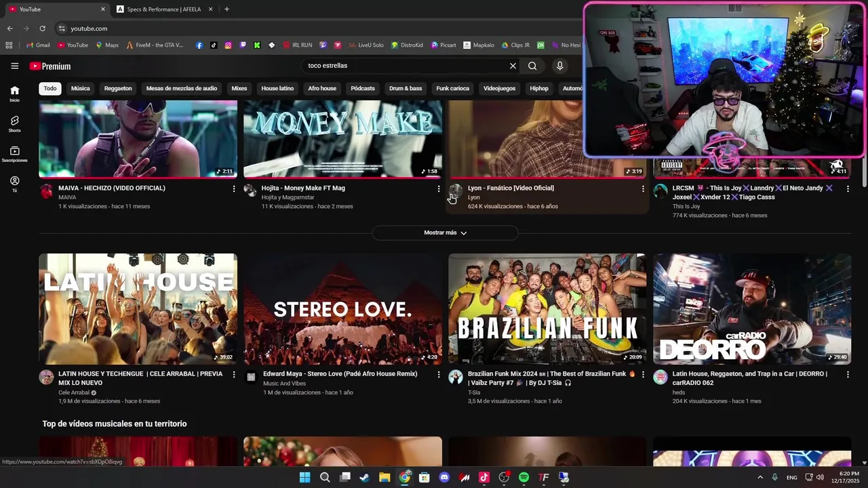
Task: Click the T-Sia channel avatar
Action: [x=456, y=377]
